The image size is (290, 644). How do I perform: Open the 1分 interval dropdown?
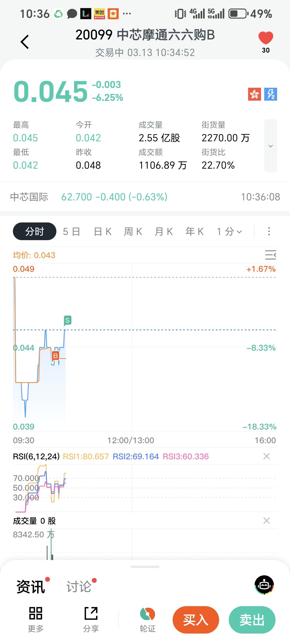pos(229,231)
